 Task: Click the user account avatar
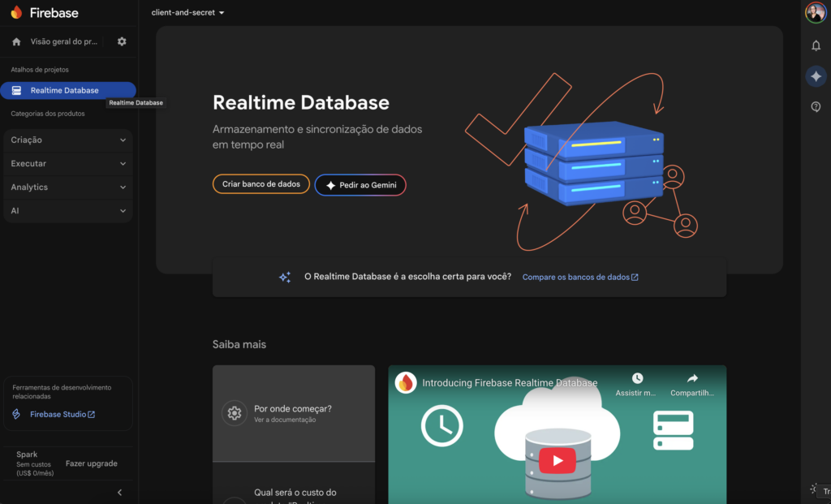(816, 13)
